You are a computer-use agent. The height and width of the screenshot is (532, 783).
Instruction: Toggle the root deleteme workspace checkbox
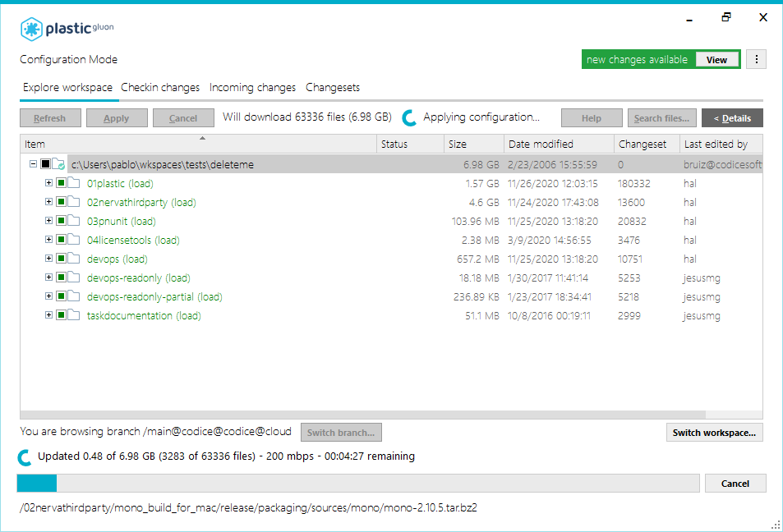[x=44, y=163]
